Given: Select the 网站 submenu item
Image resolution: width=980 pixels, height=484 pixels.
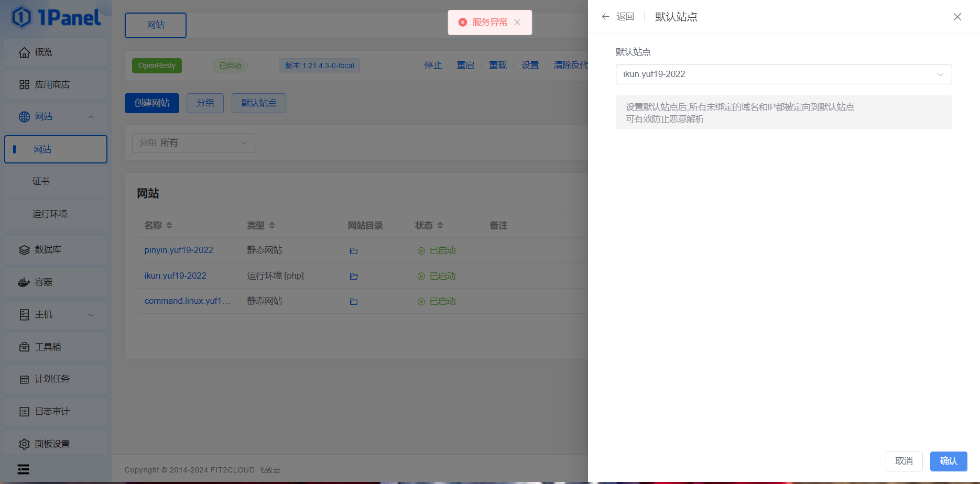Looking at the screenshot, I should point(56,149).
